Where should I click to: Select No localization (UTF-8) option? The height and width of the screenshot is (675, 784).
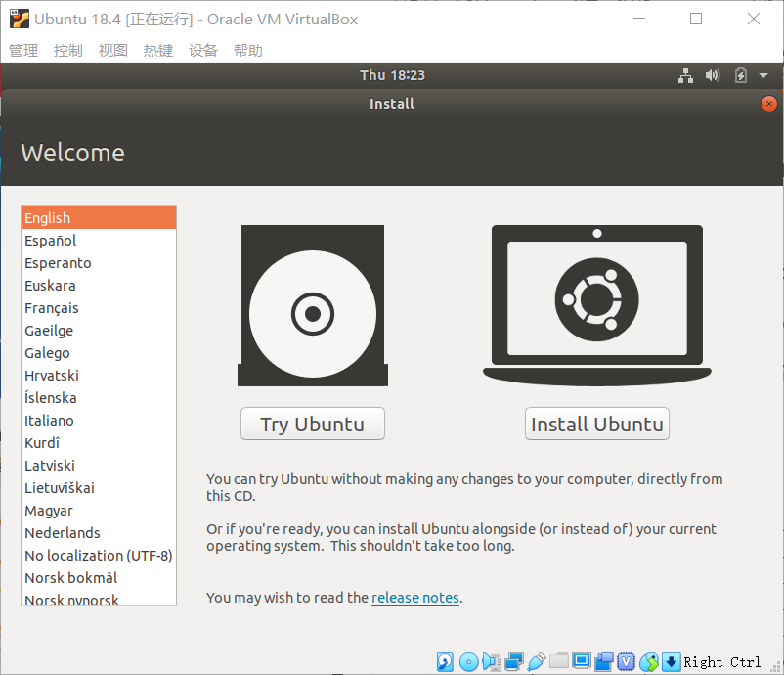pyautogui.click(x=99, y=556)
